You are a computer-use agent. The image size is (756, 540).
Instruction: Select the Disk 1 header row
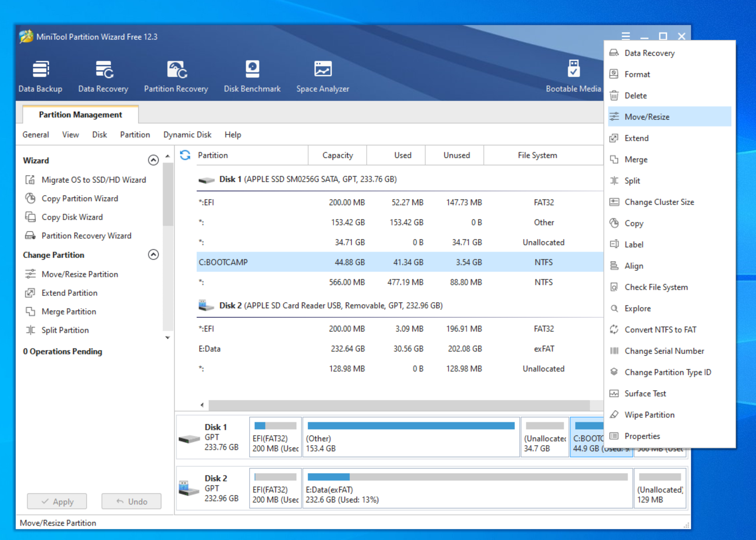click(x=400, y=180)
